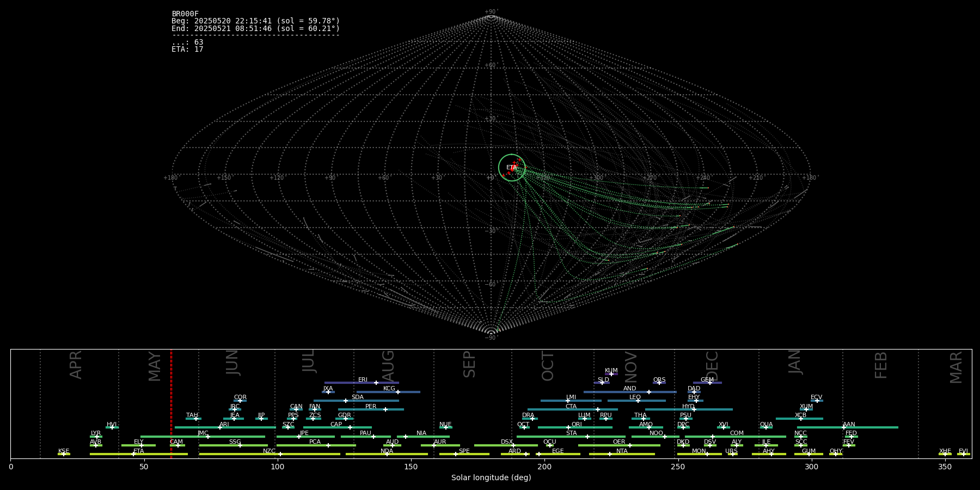Click the NZC shower label

(269, 451)
